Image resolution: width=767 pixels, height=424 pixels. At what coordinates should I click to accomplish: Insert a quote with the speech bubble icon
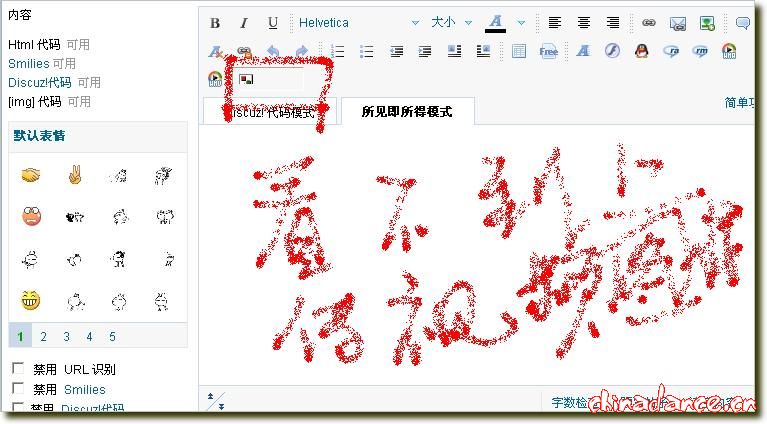(743, 23)
